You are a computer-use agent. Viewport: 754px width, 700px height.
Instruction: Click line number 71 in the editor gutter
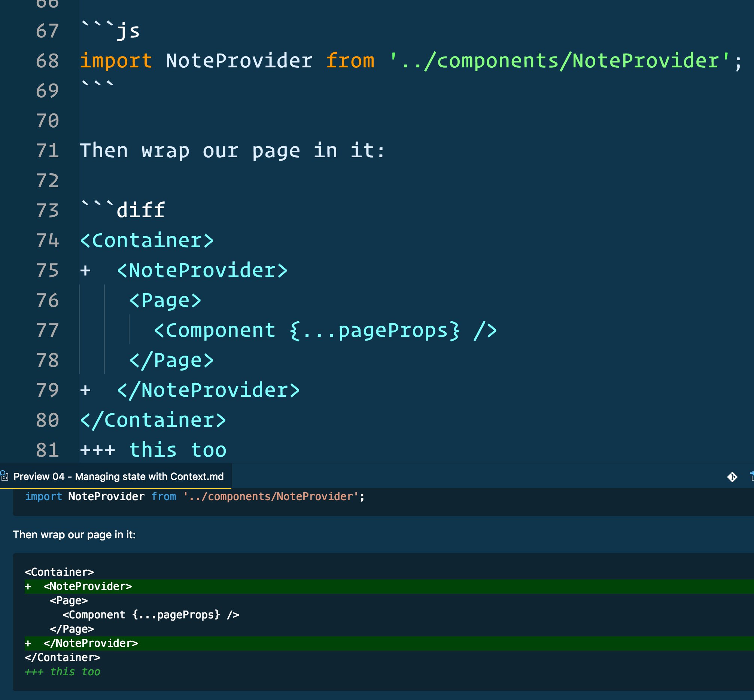pos(48,150)
